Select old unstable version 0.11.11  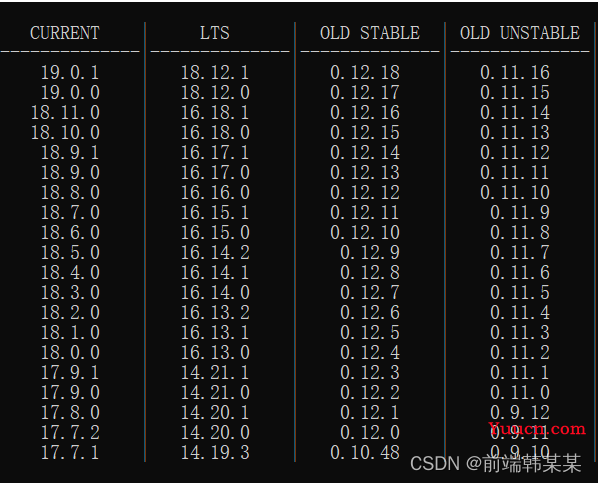click(515, 172)
